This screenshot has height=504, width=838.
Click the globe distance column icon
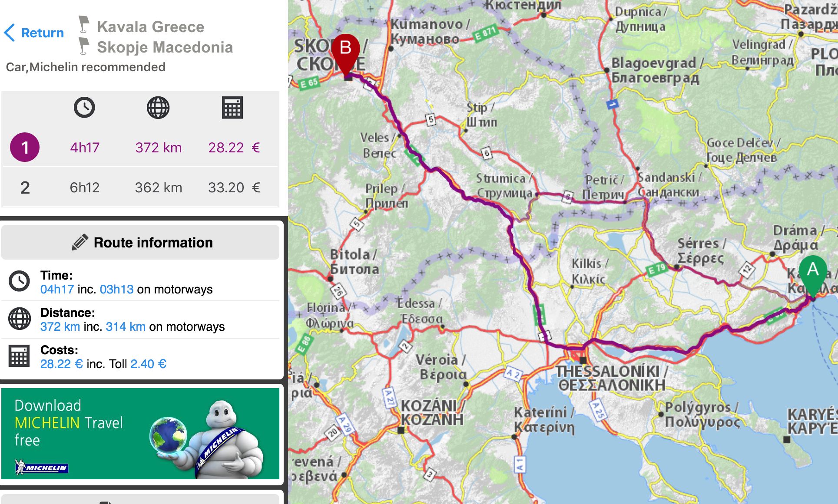click(x=158, y=107)
